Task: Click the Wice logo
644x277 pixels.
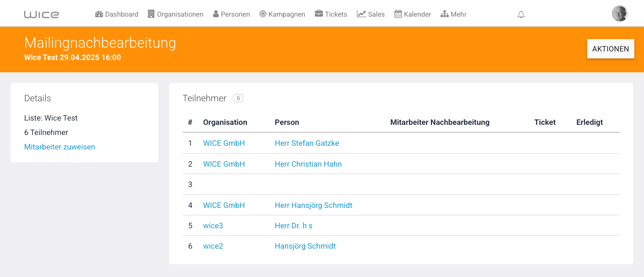Action: click(x=41, y=14)
